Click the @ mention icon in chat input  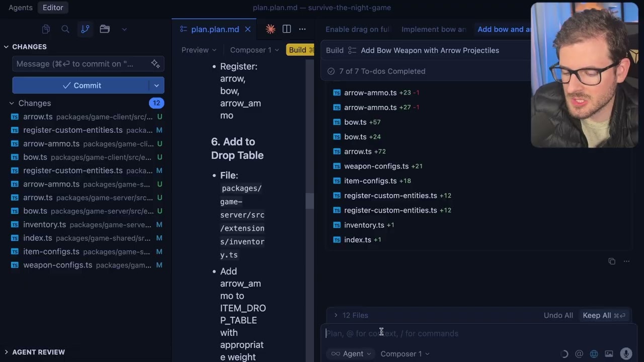click(x=579, y=354)
